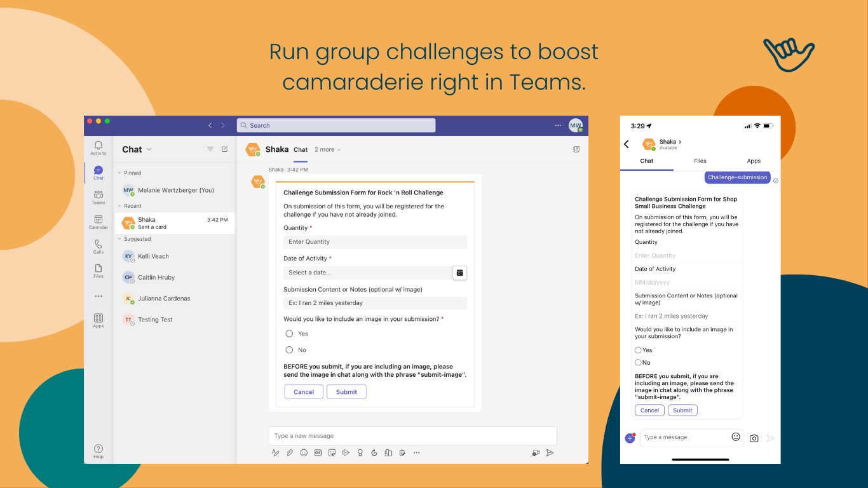This screenshot has height=488, width=868.
Task: Open the MW profile avatar menu
Action: coord(576,125)
